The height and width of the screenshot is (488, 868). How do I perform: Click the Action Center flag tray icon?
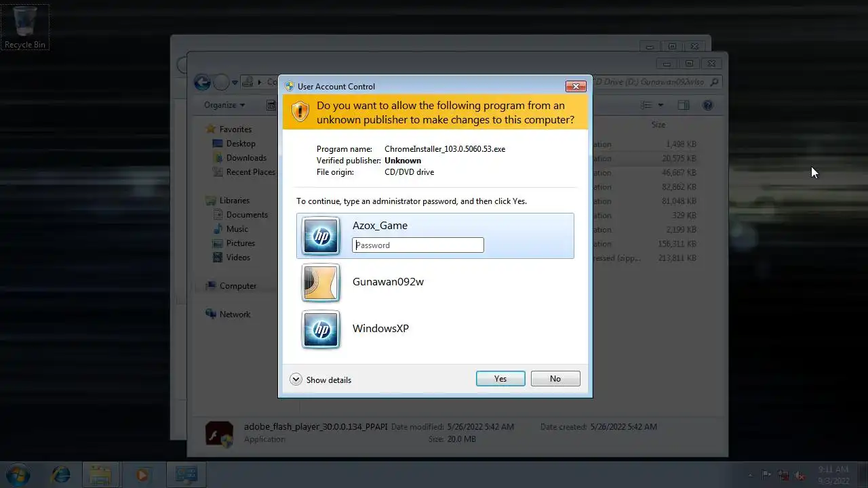pos(767,475)
